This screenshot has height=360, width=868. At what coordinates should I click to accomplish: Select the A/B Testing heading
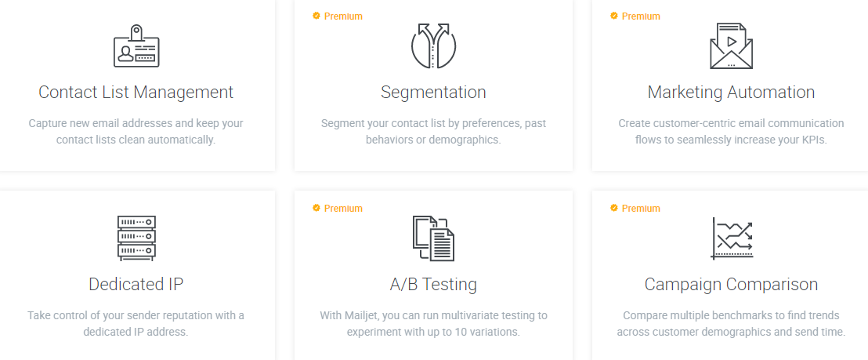pyautogui.click(x=433, y=284)
